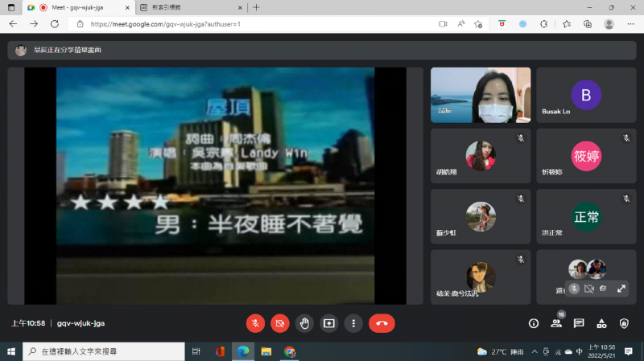Click the 筱婷 pink avatar tile
This screenshot has width=644, height=361.
pyautogui.click(x=586, y=156)
